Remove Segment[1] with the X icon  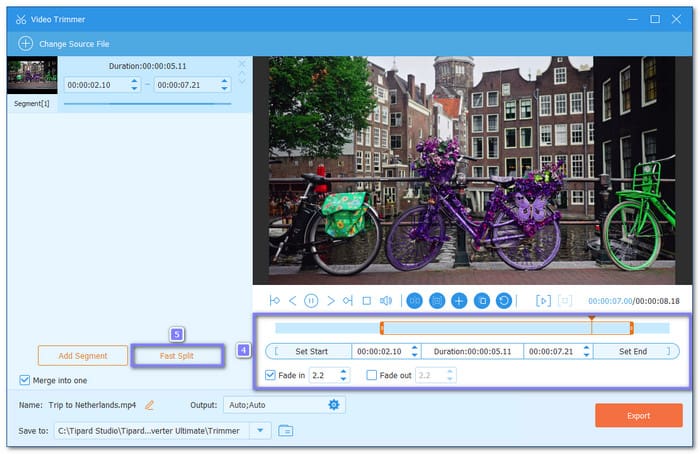tap(241, 65)
